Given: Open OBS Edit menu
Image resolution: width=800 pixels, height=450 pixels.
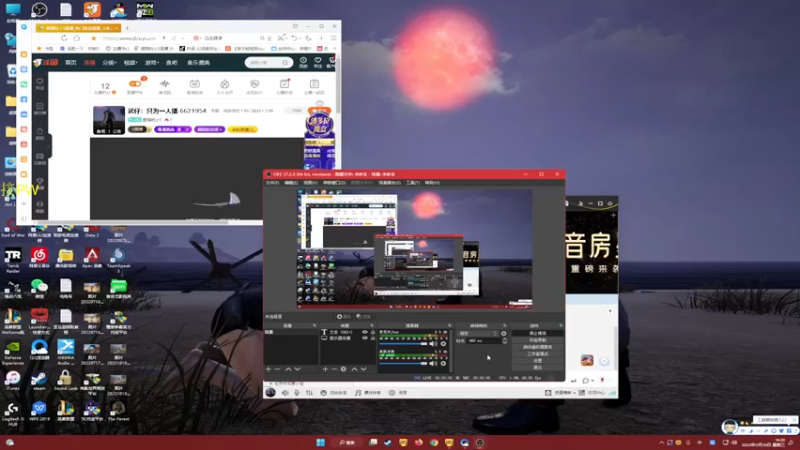Looking at the screenshot, I should coord(291,183).
